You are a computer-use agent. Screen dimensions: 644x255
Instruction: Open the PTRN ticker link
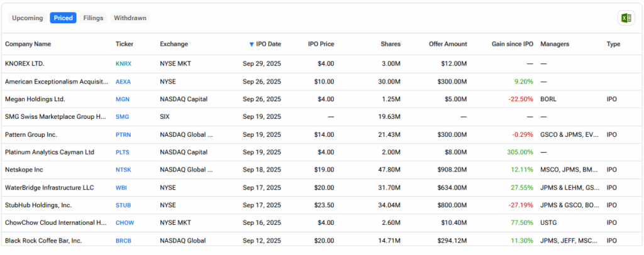pos(125,134)
